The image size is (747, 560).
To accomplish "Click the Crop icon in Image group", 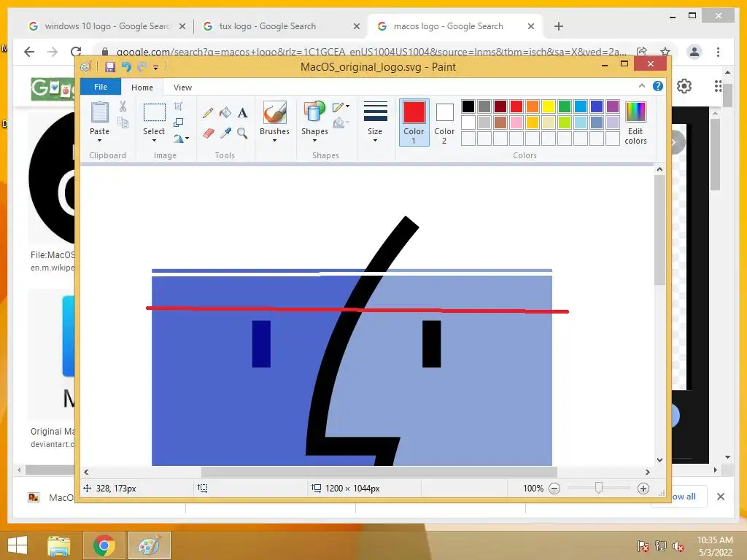I will 179,106.
